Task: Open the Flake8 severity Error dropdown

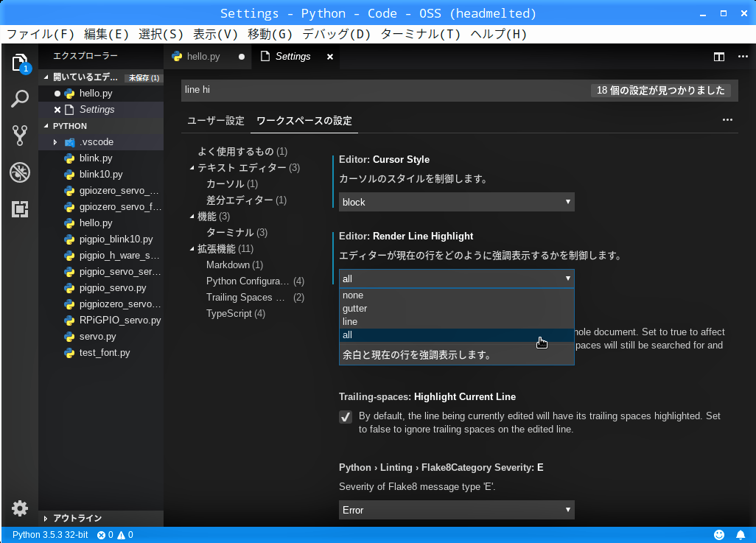Action: 457,510
